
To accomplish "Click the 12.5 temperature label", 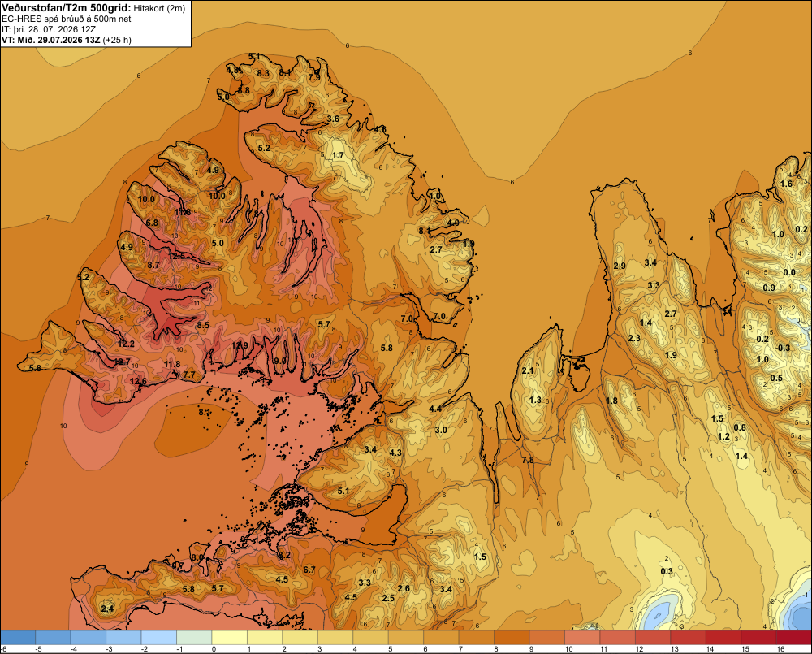I will click(176, 256).
